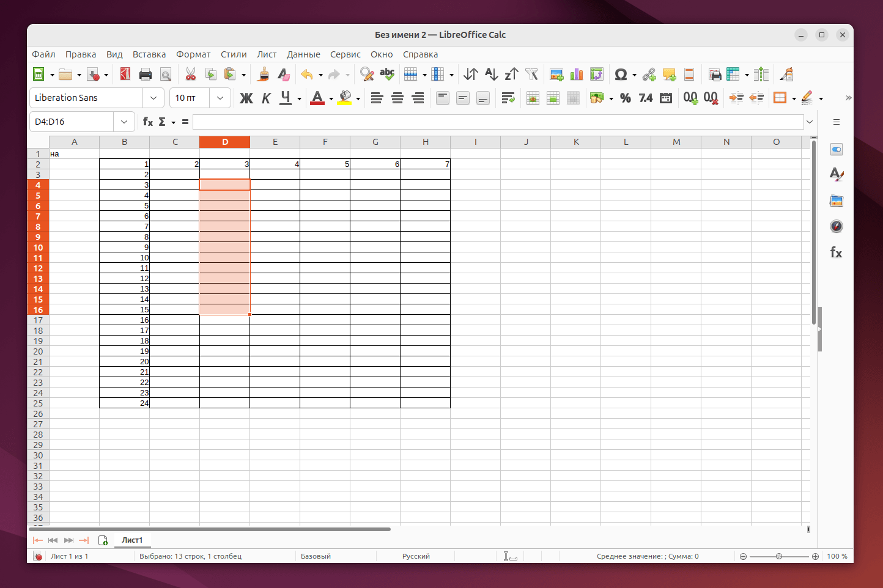Open the Формат menu
883x588 pixels.
(x=193, y=54)
